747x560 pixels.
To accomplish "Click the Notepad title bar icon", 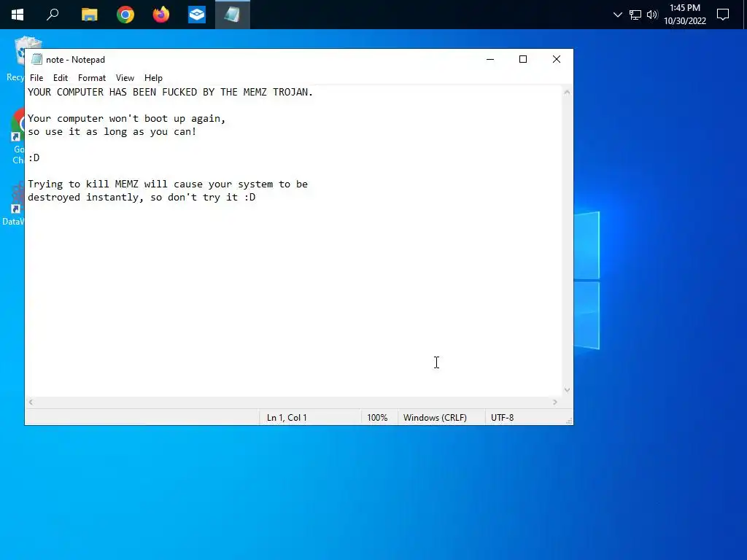I will pyautogui.click(x=36, y=59).
